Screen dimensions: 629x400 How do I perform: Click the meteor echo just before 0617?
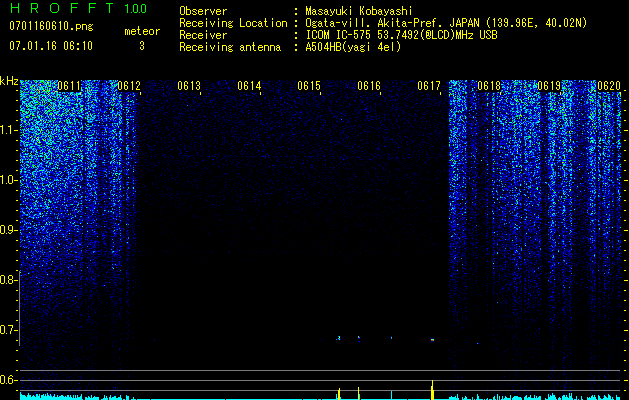(x=432, y=340)
